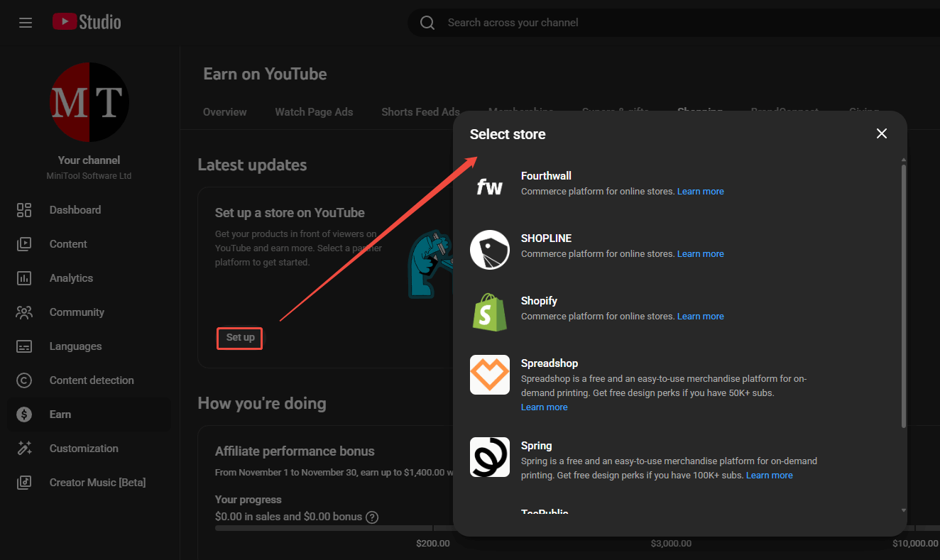
Task: Open Creator Music [Beta] via its icon
Action: (x=23, y=482)
